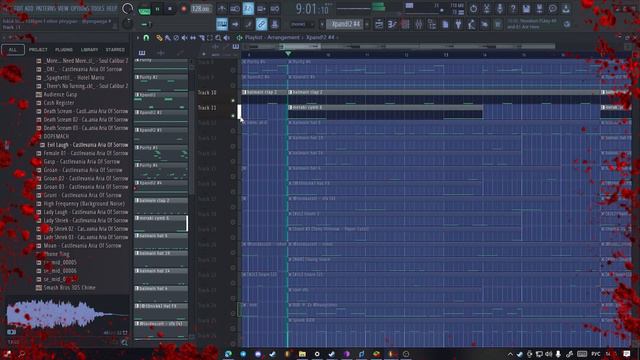Click the speaker volume icon in system tray
The width and height of the screenshot is (640, 360).
coord(549,353)
